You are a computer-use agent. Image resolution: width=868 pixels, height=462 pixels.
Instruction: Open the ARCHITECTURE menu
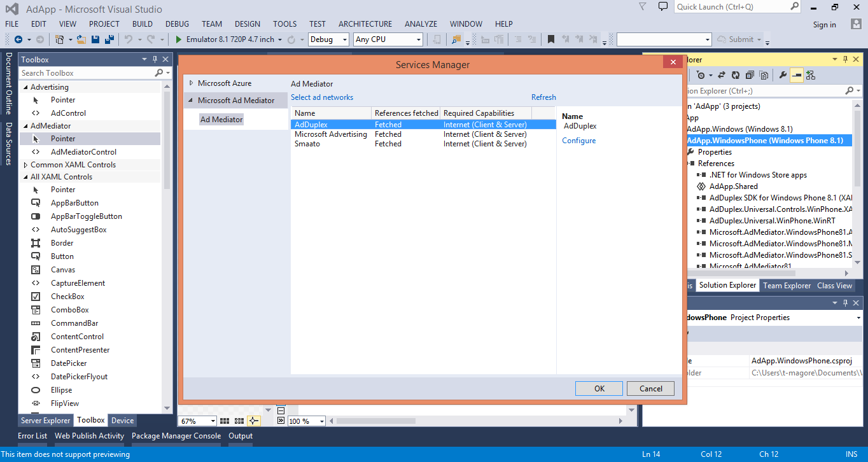365,24
